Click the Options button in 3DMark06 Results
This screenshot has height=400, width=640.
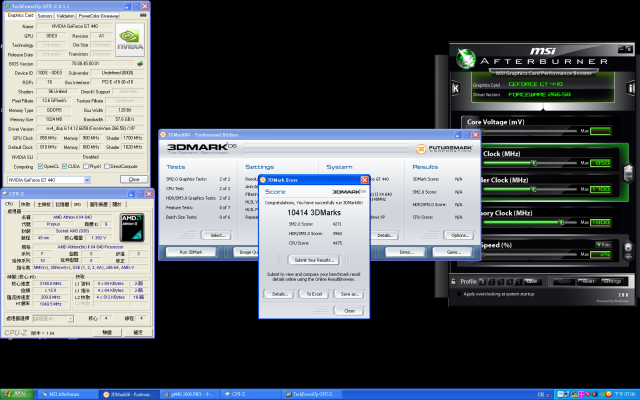[459, 236]
